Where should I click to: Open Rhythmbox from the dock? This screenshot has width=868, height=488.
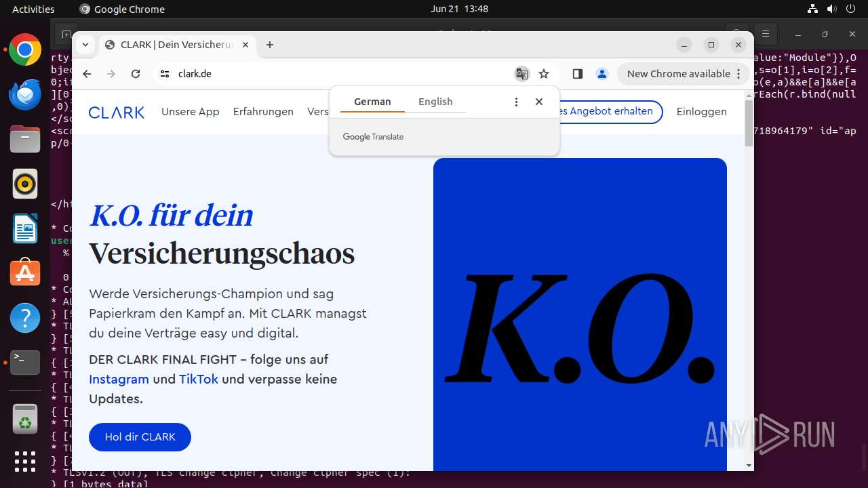[25, 184]
